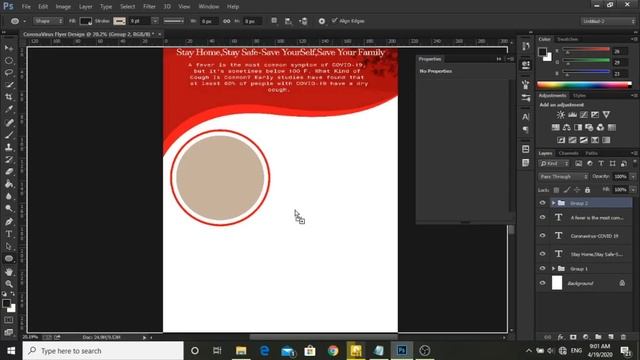
Task: Click the shape Stroke color swatch
Action: coord(119,21)
